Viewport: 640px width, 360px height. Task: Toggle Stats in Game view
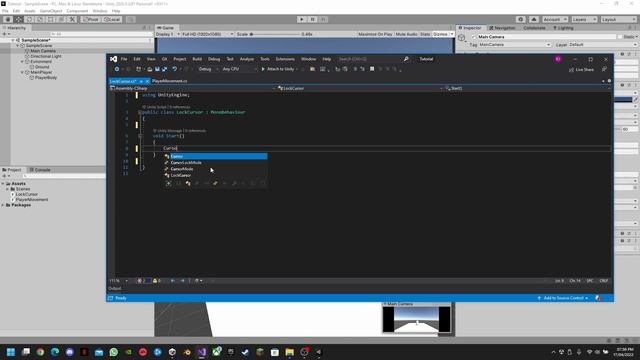(x=425, y=34)
